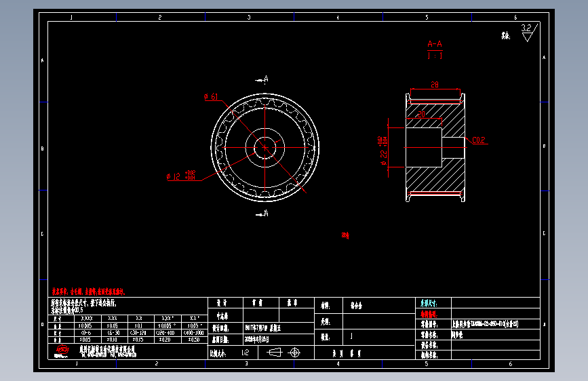This screenshot has height=381, width=588.
Task: Click the ±0.50 tolerance cell
Action: tap(193, 340)
